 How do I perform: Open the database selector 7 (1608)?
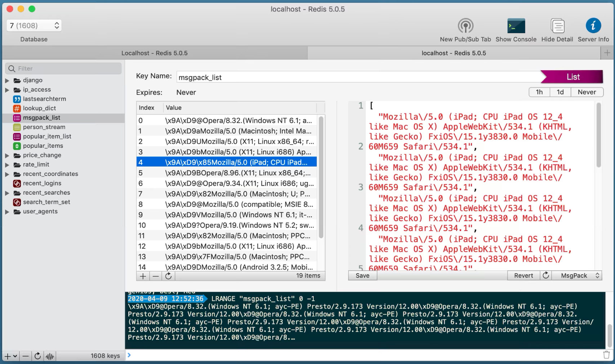pos(34,26)
